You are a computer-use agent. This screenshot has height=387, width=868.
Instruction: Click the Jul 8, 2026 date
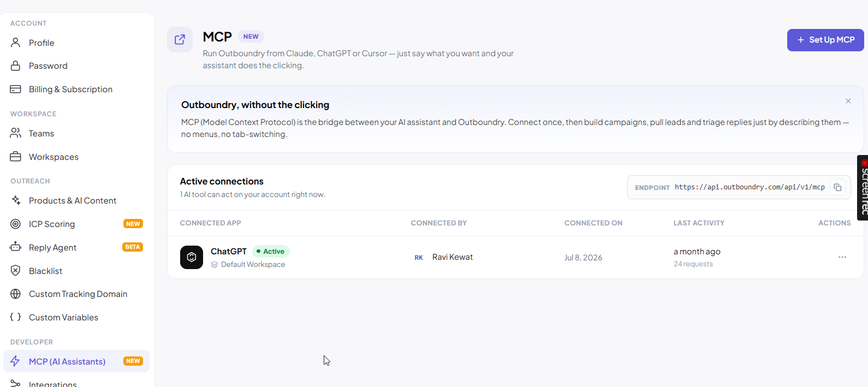(x=583, y=258)
